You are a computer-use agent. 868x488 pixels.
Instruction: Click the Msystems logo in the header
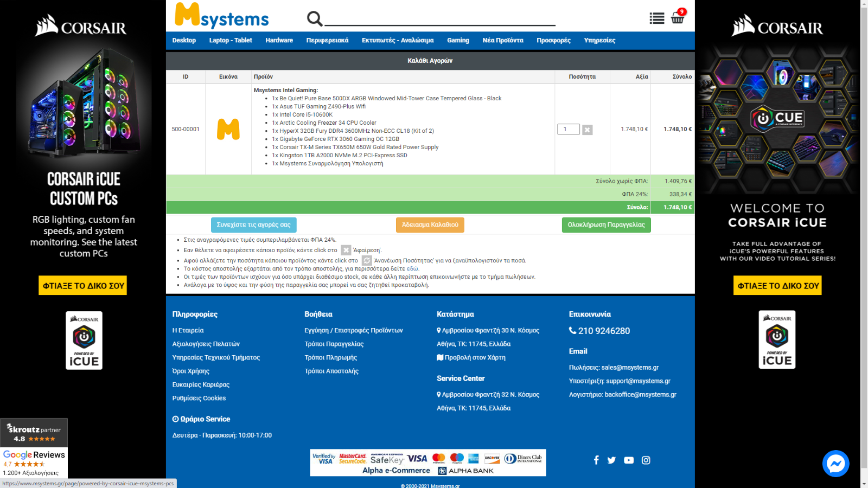pos(221,16)
